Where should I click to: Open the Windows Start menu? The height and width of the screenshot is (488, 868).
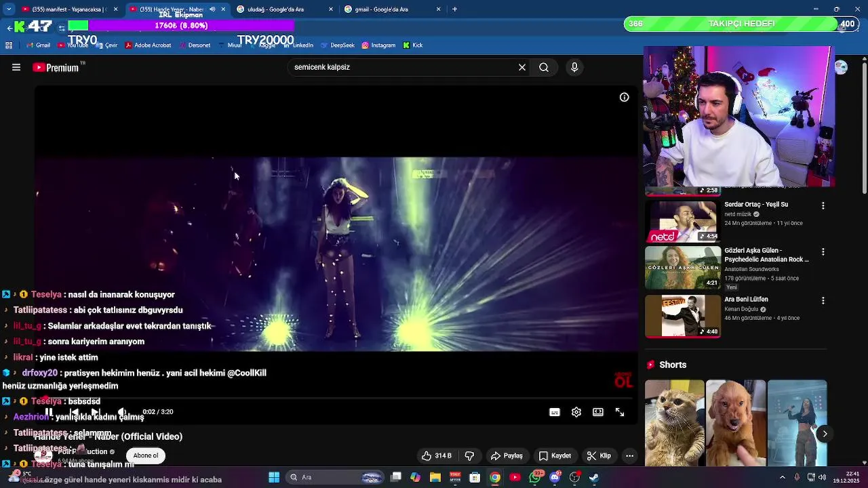(274, 477)
